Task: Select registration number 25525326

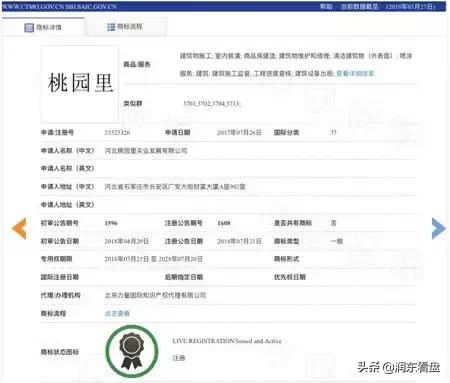Action: (117, 133)
